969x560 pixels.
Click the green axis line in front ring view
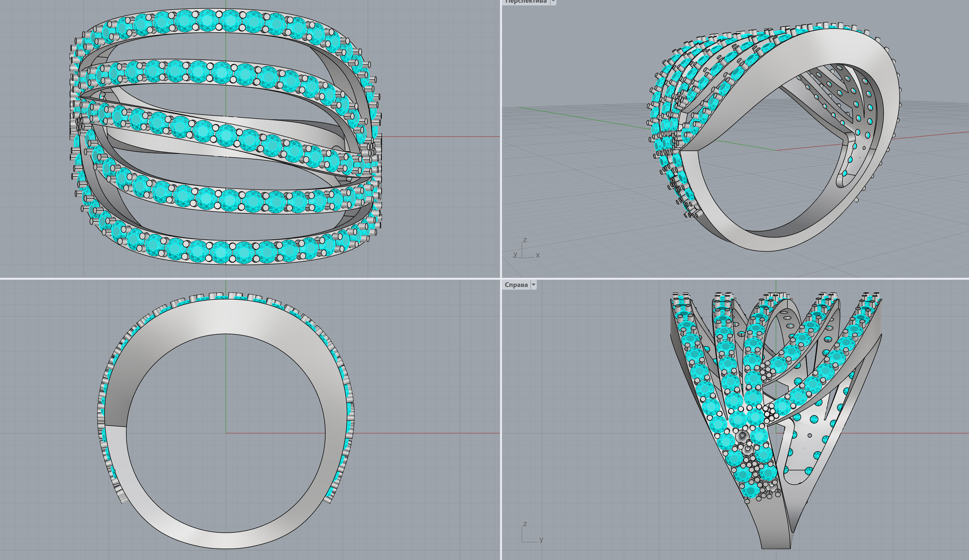pos(226,383)
